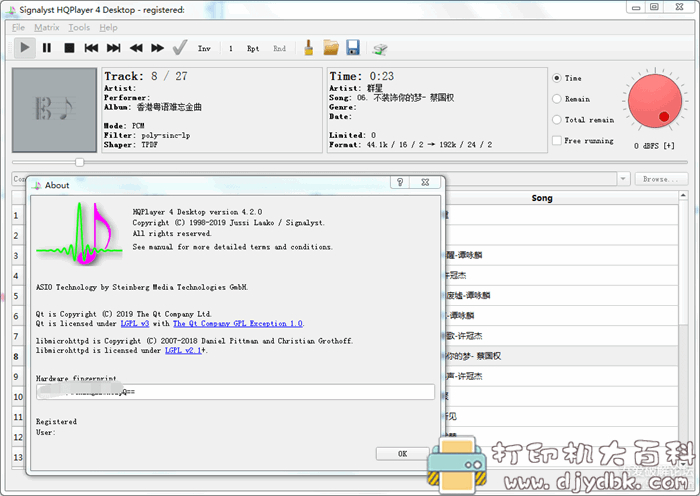This screenshot has width=700, height=496.
Task: Select the Time radio button
Action: [x=557, y=78]
